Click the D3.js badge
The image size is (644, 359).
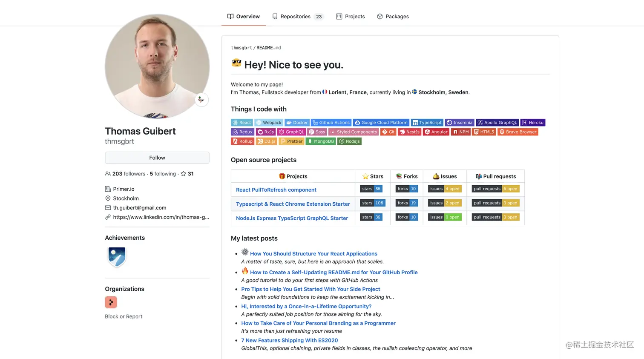(267, 141)
